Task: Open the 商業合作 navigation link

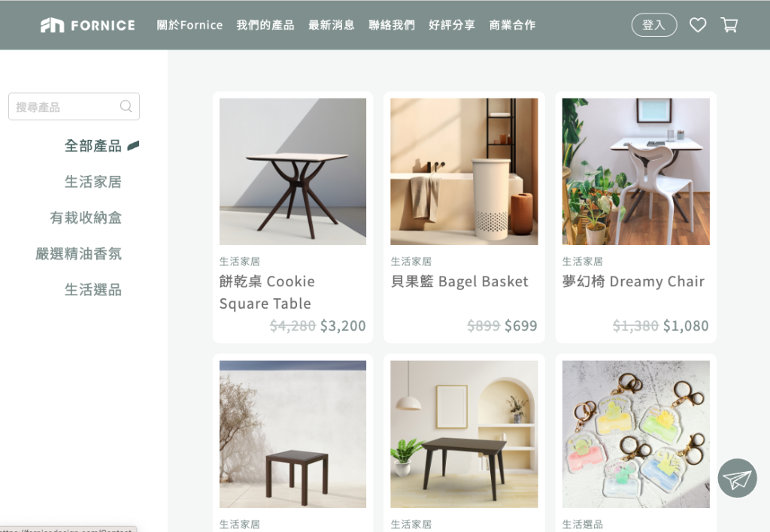Action: point(512,25)
